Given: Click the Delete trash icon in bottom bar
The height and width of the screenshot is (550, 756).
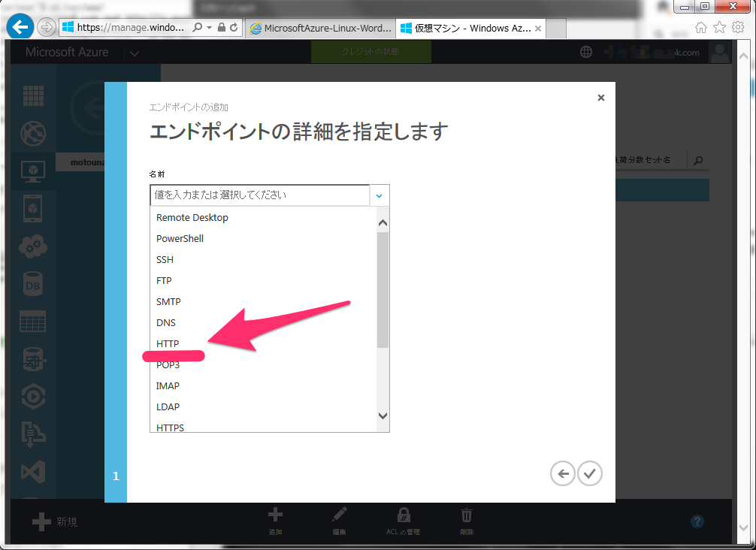Looking at the screenshot, I should (466, 515).
